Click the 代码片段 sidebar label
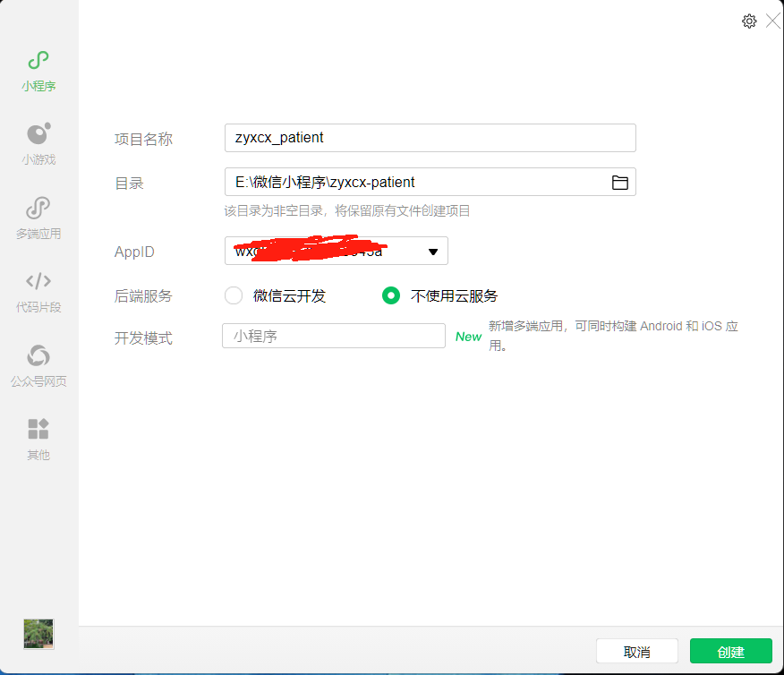The width and height of the screenshot is (784, 675). 38,307
